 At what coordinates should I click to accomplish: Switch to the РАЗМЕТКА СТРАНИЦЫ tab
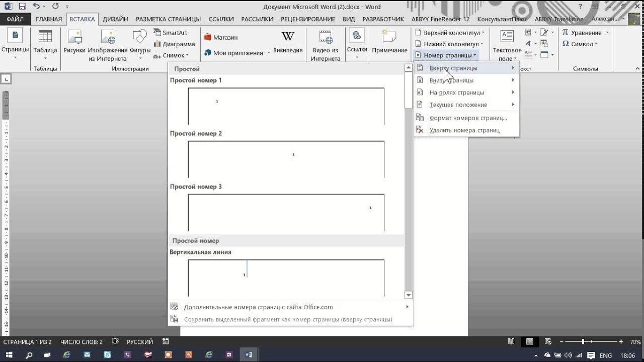tap(169, 19)
